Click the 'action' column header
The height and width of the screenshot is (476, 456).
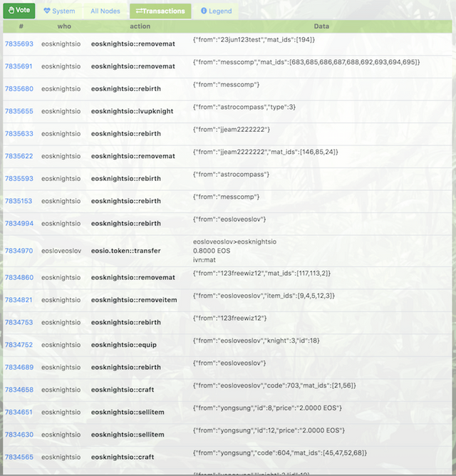click(x=140, y=26)
